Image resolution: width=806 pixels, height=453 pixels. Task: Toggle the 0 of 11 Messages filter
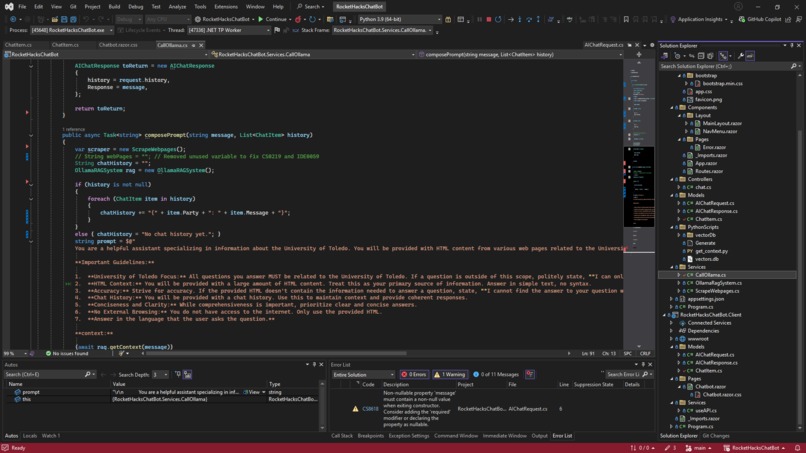[496, 374]
